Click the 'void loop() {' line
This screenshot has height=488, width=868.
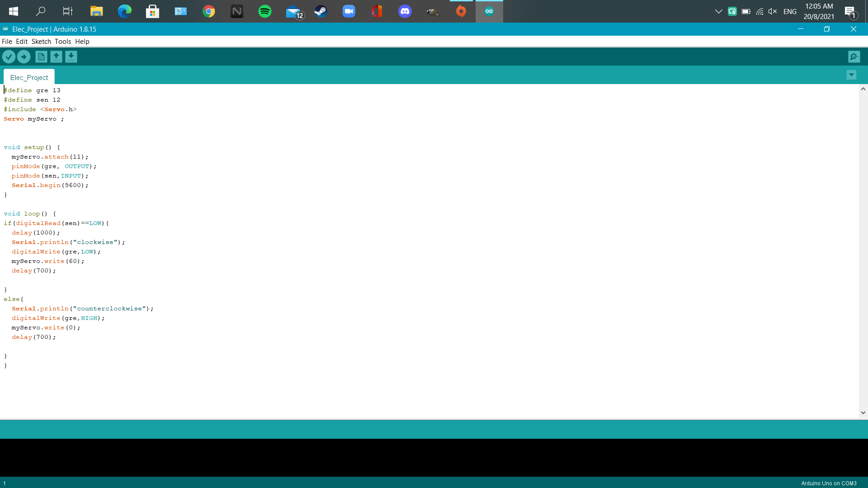30,214
